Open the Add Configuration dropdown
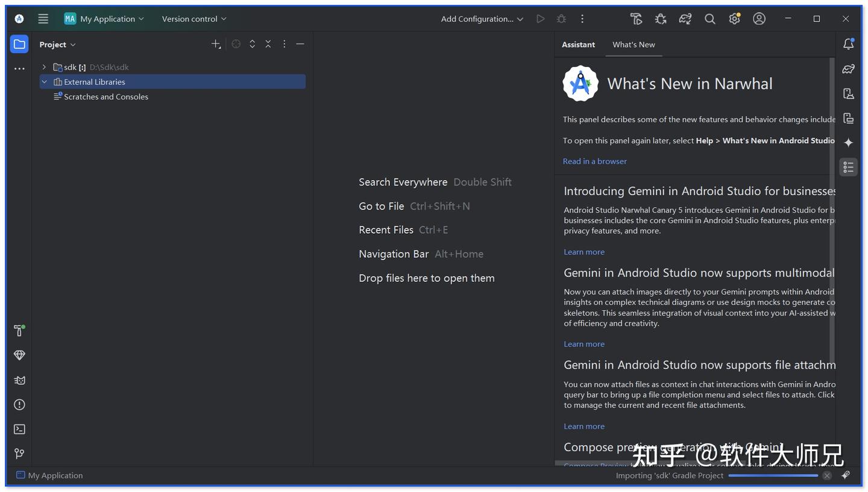The height and width of the screenshot is (492, 868). 482,19
